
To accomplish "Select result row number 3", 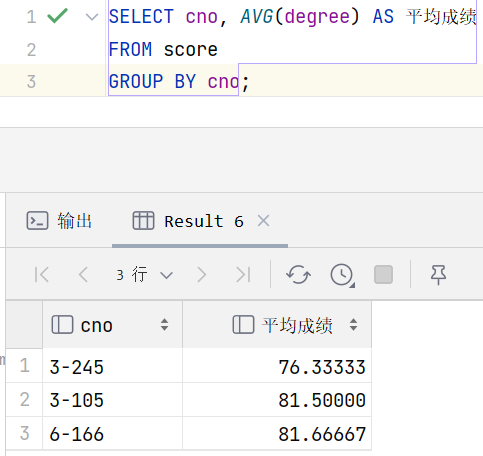I will (x=25, y=433).
